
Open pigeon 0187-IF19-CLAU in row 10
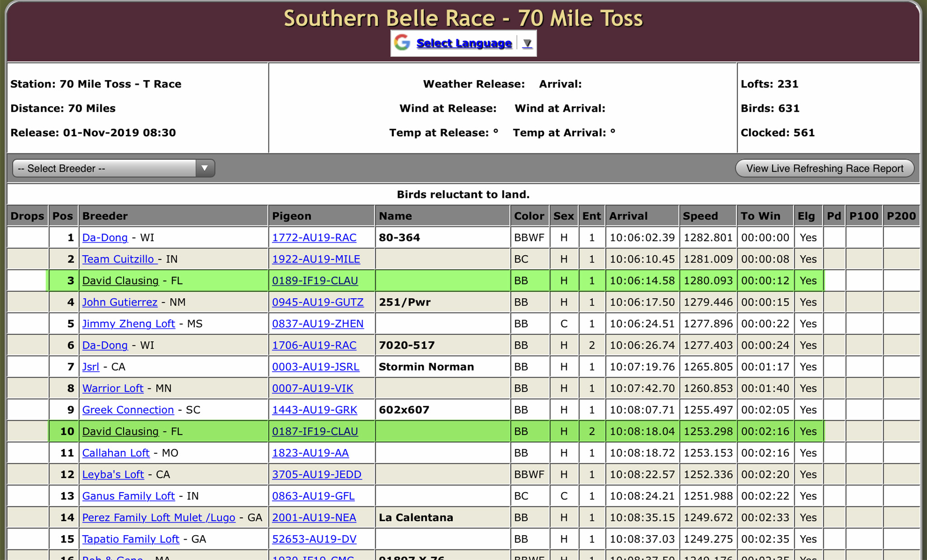tap(315, 431)
